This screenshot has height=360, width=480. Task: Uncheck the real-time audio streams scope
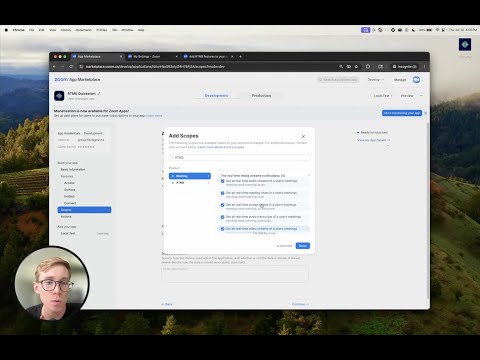pos(223,181)
